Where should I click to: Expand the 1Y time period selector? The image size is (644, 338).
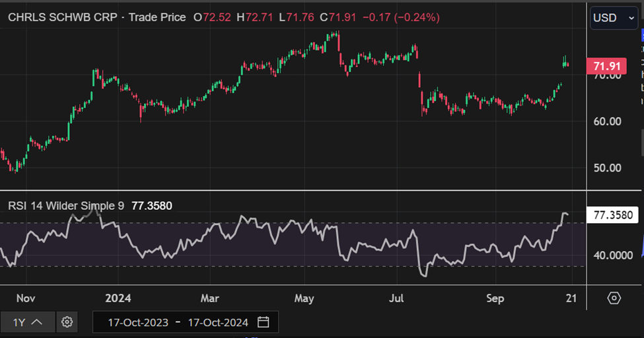pos(29,322)
